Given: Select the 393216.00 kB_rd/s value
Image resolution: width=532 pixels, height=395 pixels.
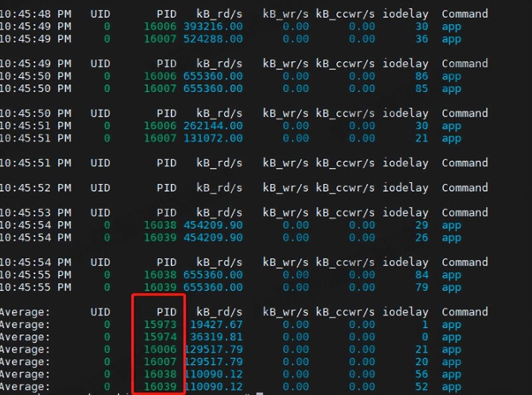Looking at the screenshot, I should tap(213, 26).
